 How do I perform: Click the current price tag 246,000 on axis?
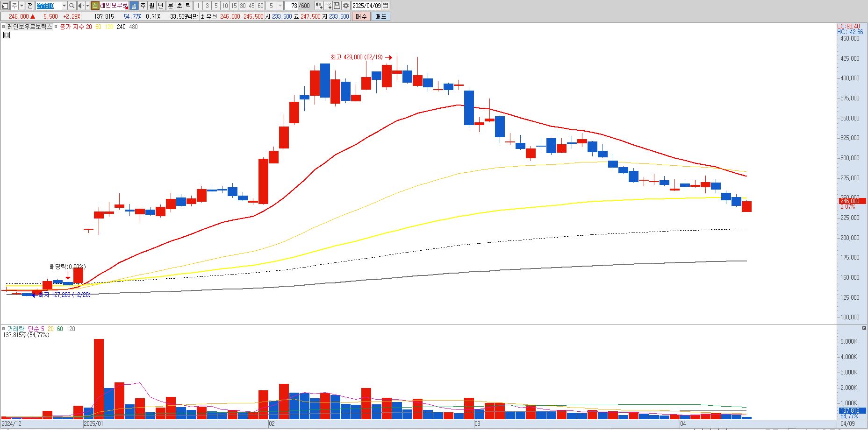tap(852, 201)
